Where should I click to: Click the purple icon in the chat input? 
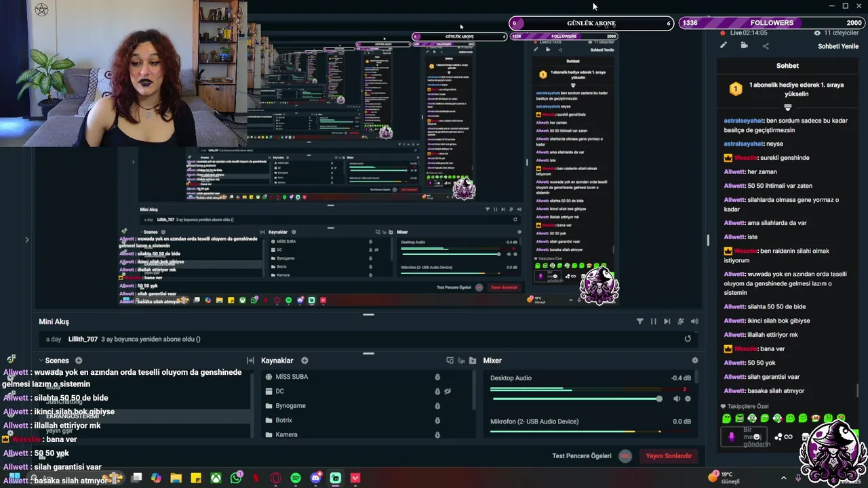[x=731, y=437]
